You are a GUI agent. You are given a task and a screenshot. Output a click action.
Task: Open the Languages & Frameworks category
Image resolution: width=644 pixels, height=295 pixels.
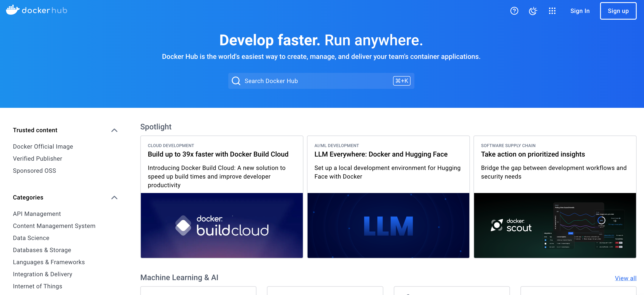point(49,262)
